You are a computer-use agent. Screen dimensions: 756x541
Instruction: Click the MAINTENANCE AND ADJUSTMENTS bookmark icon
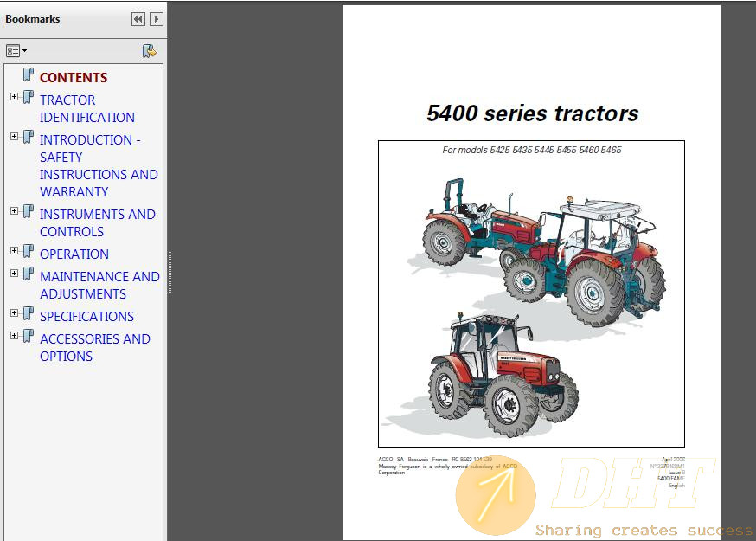[29, 274]
